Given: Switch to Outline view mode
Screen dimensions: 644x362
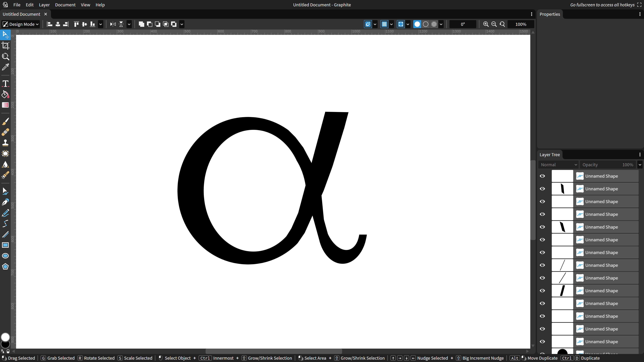Looking at the screenshot, I should point(425,24).
